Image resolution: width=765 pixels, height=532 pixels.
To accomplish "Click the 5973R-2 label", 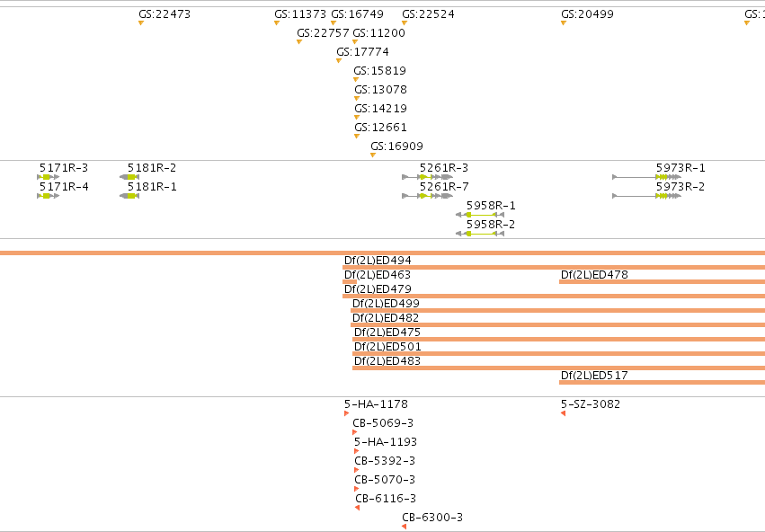I will (x=680, y=187).
